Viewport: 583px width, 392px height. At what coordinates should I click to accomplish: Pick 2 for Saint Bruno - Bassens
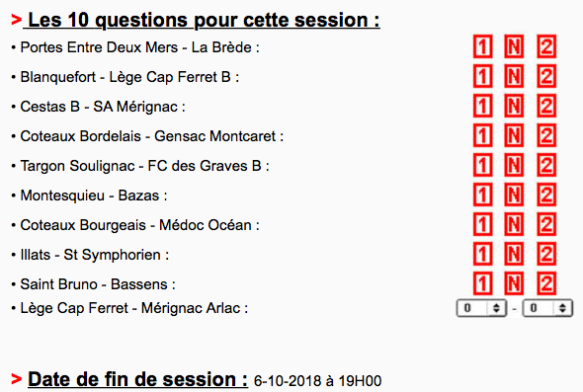click(546, 283)
